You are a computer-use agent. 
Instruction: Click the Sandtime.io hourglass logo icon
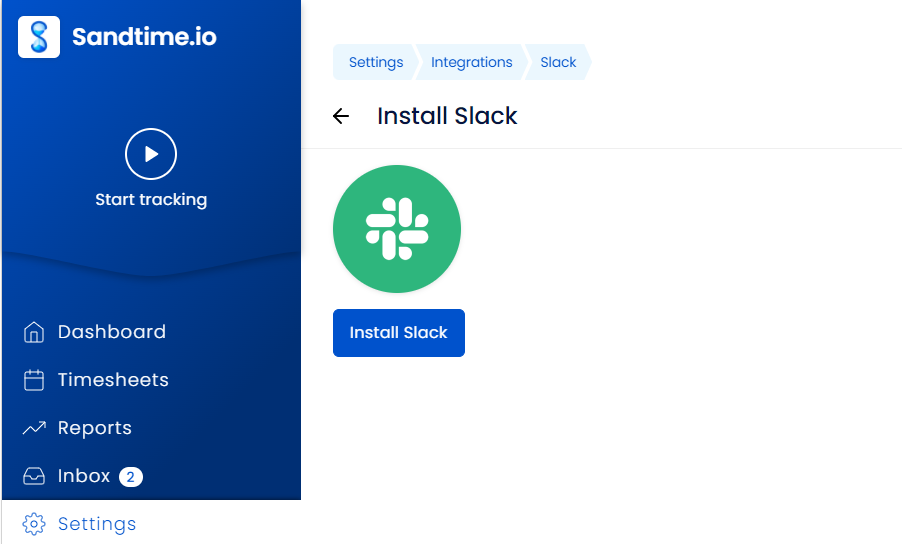pos(39,37)
